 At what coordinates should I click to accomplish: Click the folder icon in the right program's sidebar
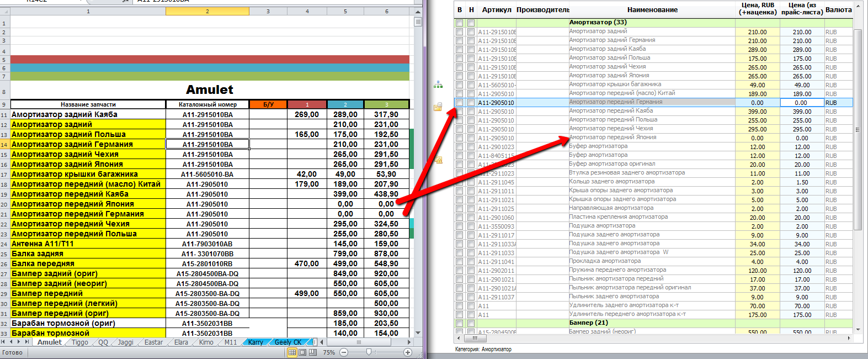coord(438,107)
